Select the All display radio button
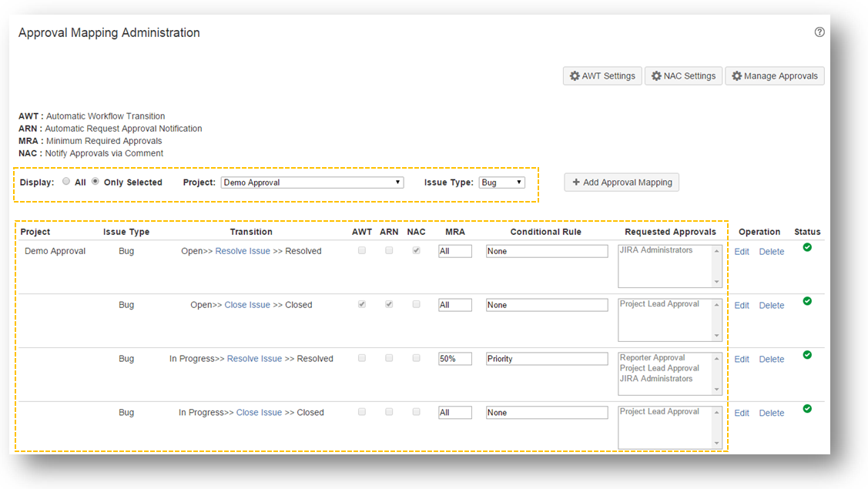Screen dimensions: 868x489 [x=66, y=182]
